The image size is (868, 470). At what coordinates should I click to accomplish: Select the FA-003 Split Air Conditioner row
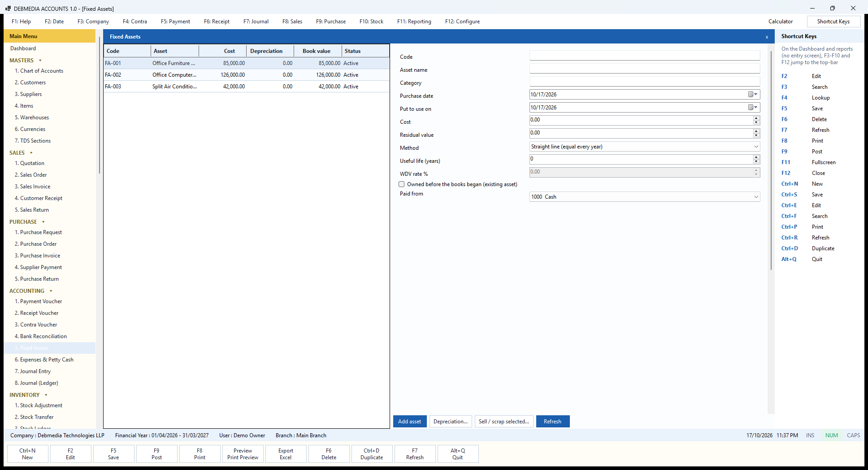(247, 87)
